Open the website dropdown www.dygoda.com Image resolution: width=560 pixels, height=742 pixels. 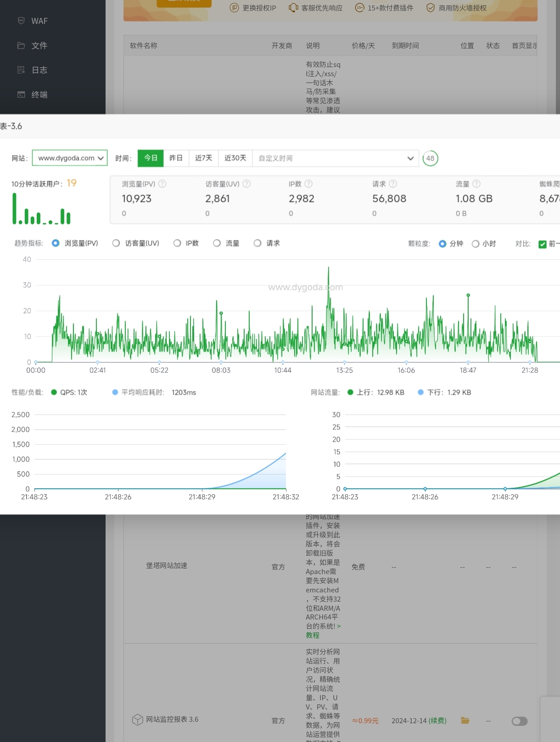pos(70,158)
